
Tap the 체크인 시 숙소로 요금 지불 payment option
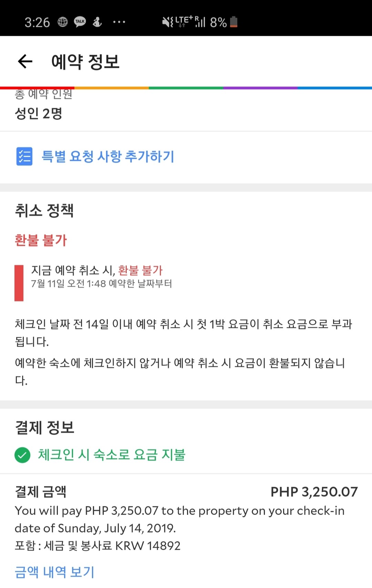pos(111,455)
